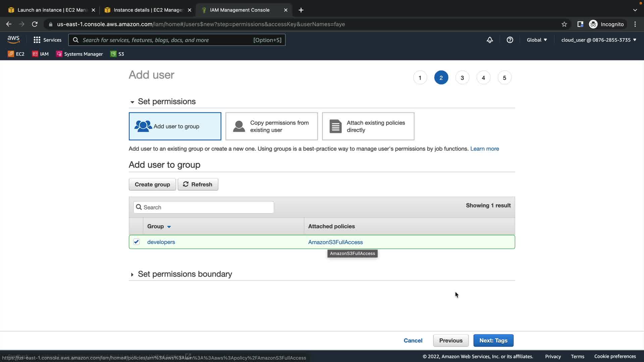Screen dimensions: 644x362
Task: Open AWS notifications bell icon
Action: (x=490, y=40)
